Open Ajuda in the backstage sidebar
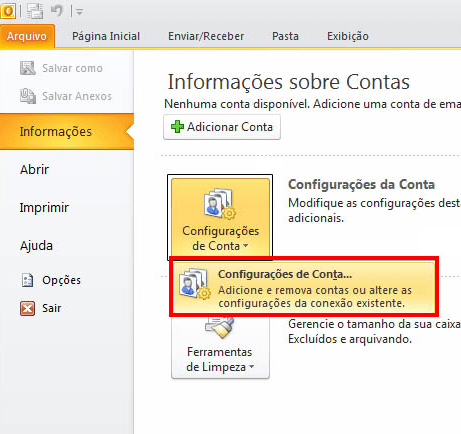461x434 pixels. click(36, 246)
